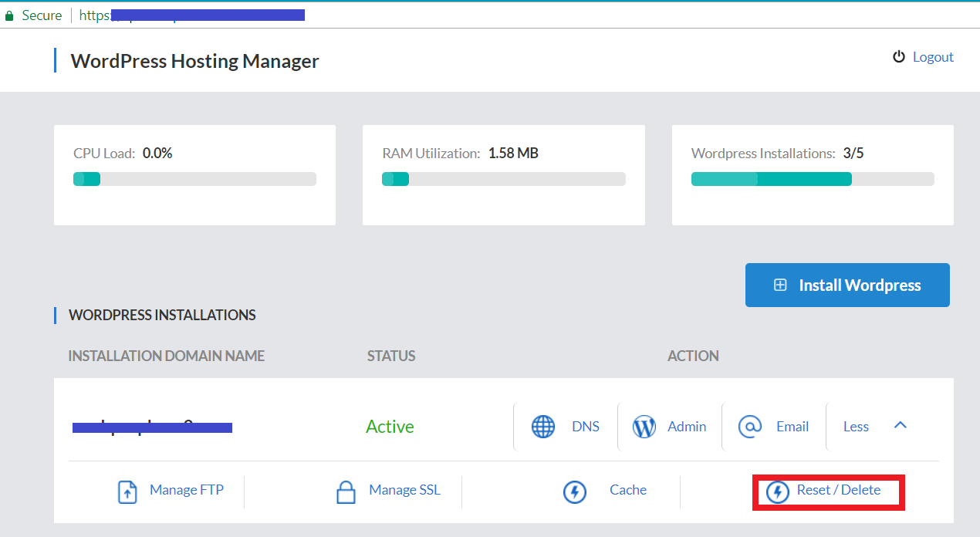Open the Cache link
Screen dimensions: 980x537
pyautogui.click(x=628, y=490)
